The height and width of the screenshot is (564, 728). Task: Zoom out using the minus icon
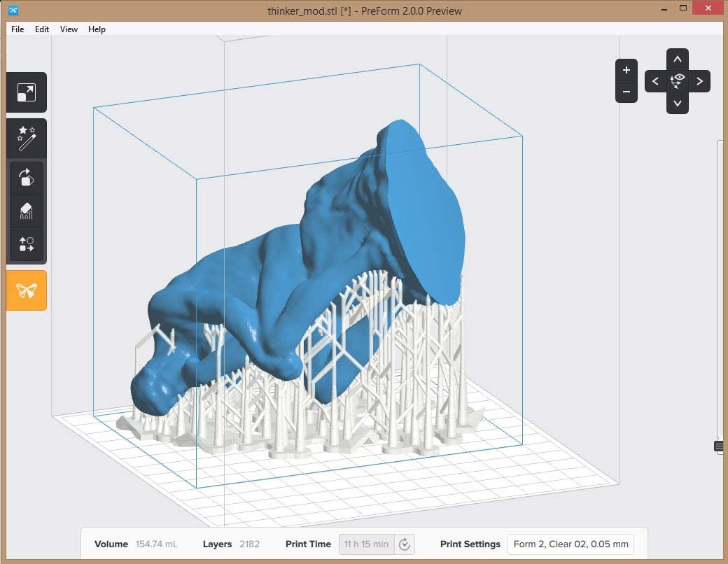626,92
